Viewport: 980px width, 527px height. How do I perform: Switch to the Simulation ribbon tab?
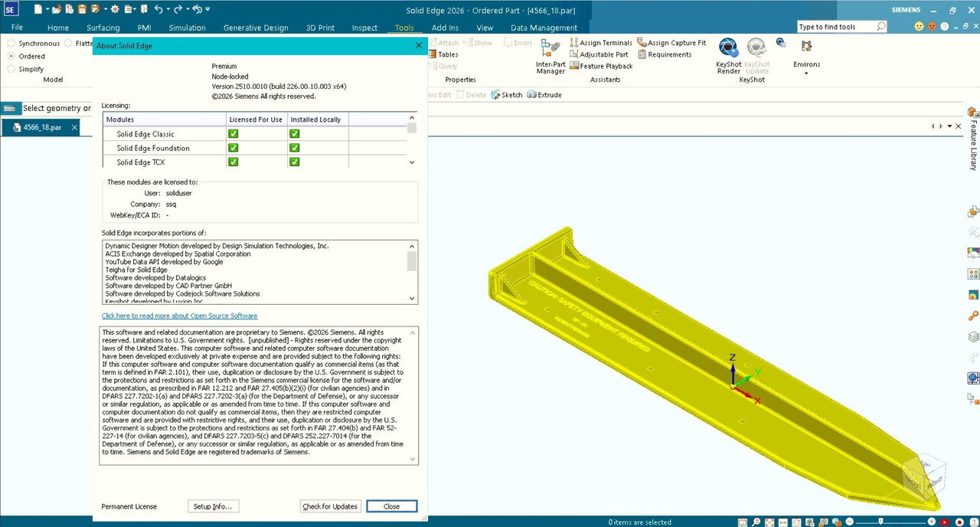click(187, 28)
